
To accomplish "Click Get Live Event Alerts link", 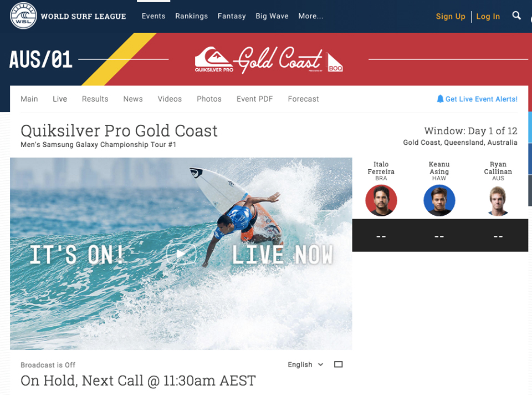I will [x=481, y=99].
